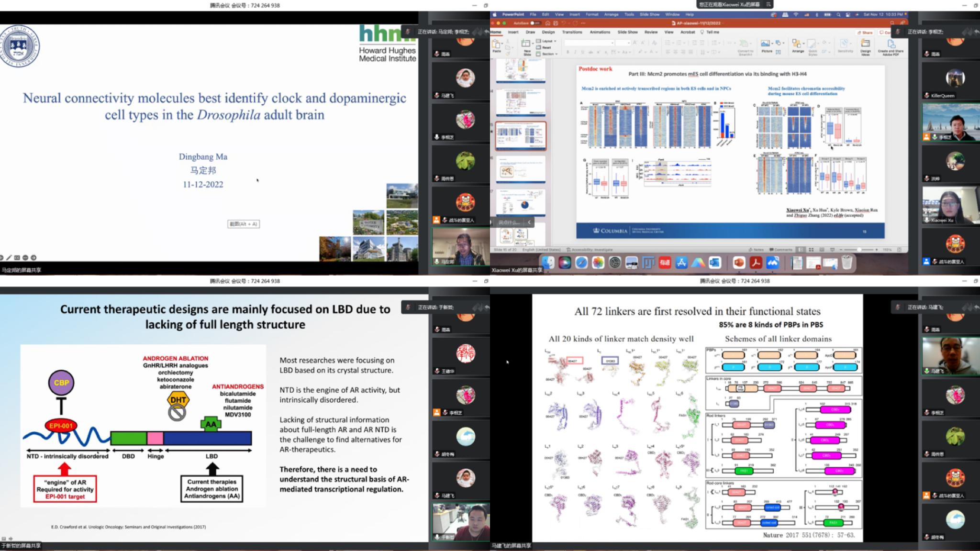Select the pen tool in 马定邦's slideshow controls

tap(9, 258)
